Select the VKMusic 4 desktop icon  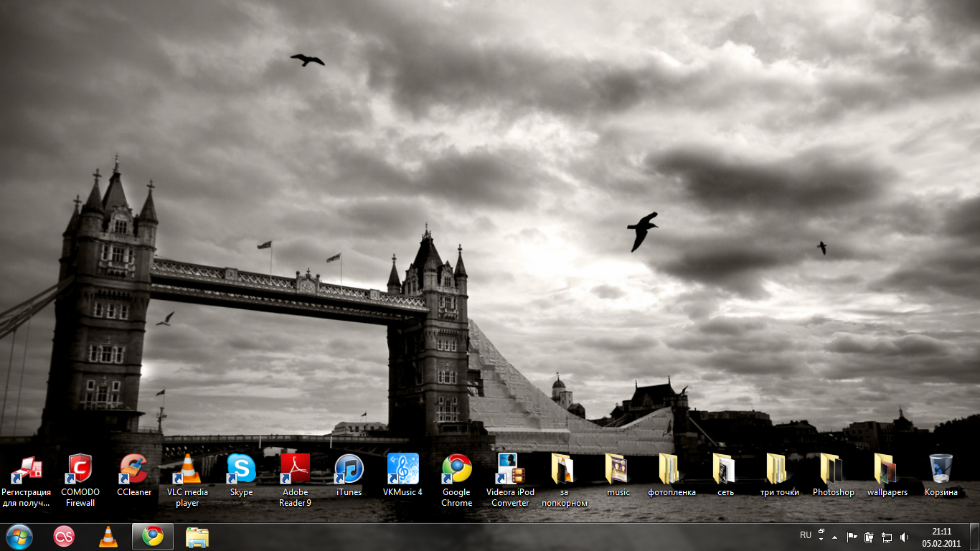point(402,476)
